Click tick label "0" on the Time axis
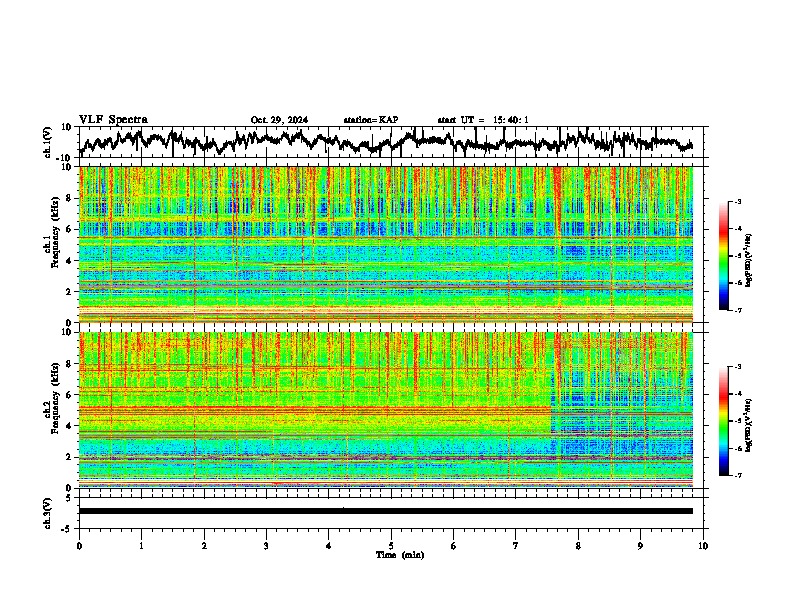The height and width of the screenshot is (612, 792). [x=79, y=546]
